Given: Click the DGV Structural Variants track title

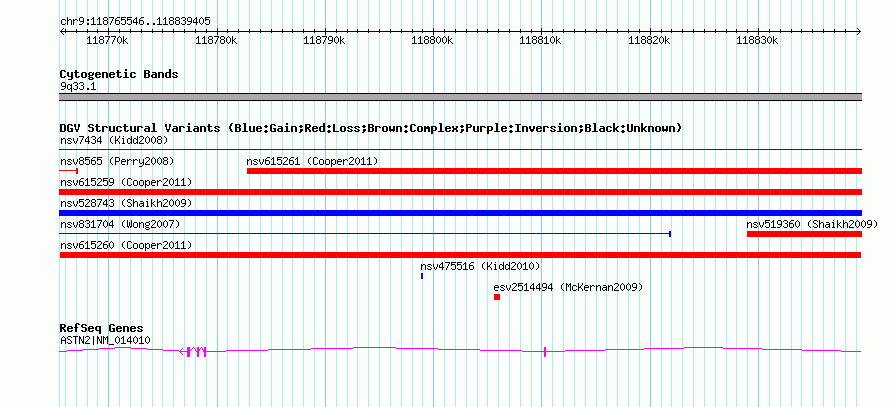Looking at the screenshot, I should click(371, 128).
